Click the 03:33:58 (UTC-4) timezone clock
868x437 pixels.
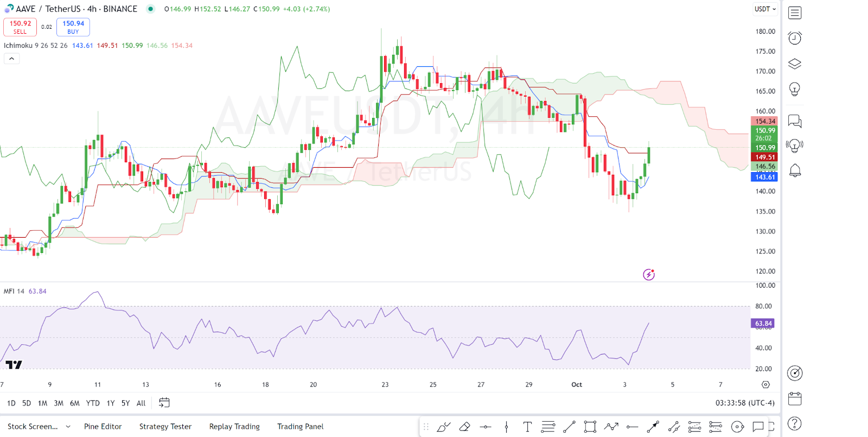point(745,403)
